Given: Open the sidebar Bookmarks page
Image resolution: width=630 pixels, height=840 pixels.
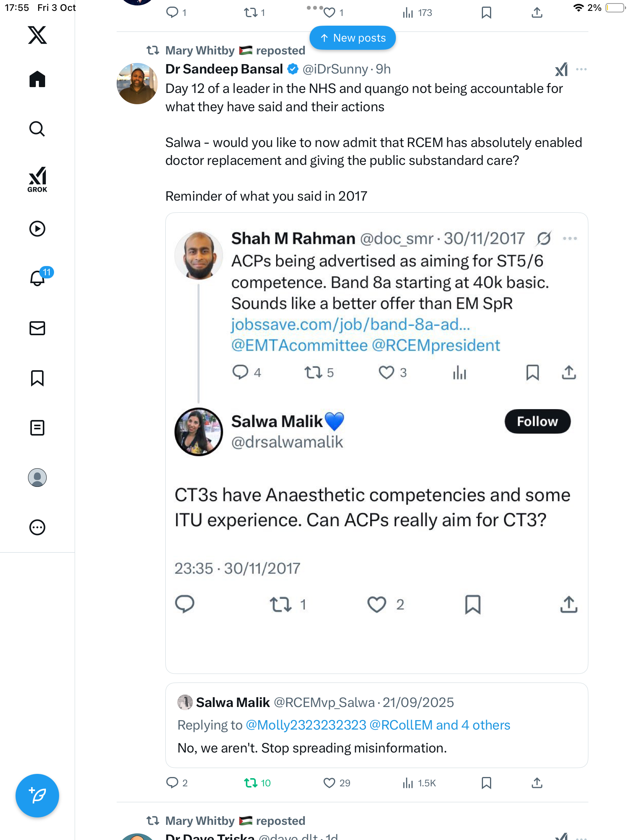Looking at the screenshot, I should [x=37, y=378].
